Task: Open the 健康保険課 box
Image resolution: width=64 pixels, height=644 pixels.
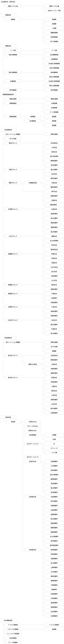Action: [54, 33]
